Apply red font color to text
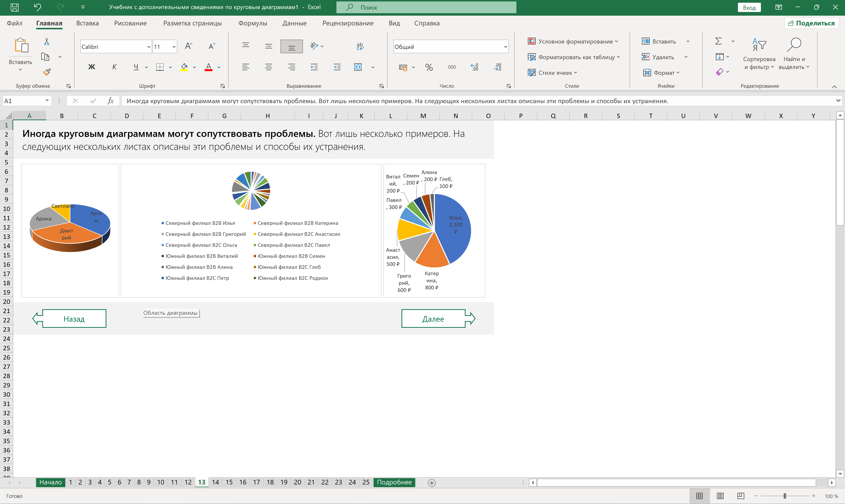The width and height of the screenshot is (845, 504). point(209,67)
